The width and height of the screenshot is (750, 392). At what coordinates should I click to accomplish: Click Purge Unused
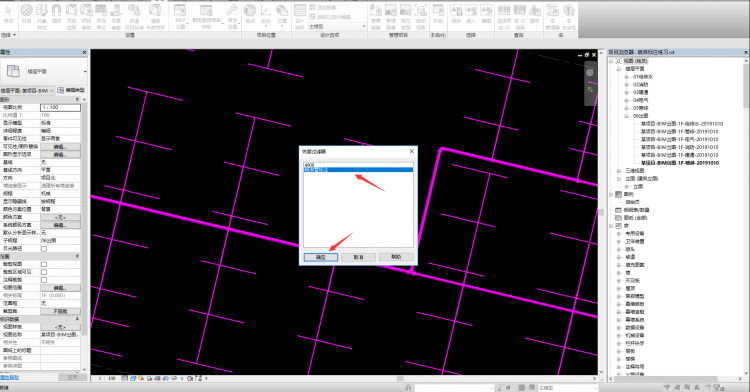155,16
